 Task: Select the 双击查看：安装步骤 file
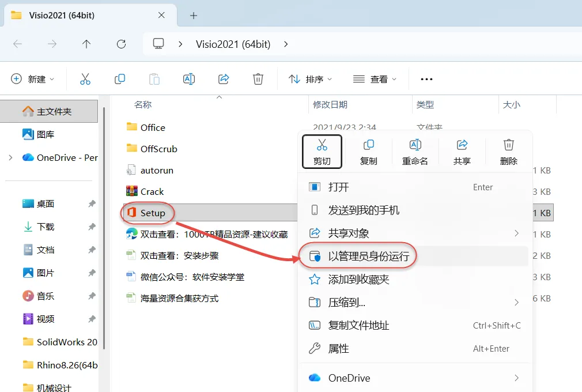click(172, 256)
